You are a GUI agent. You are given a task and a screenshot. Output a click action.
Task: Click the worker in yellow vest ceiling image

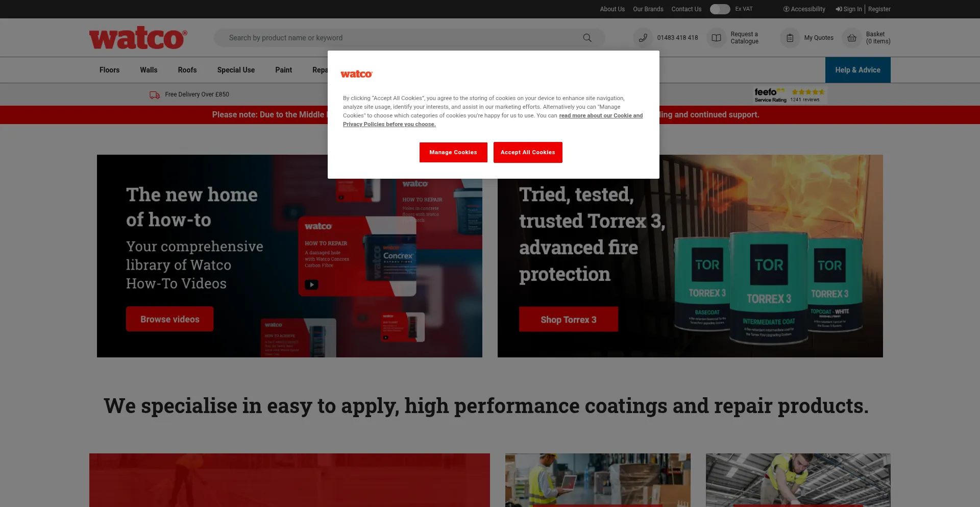coord(798,480)
